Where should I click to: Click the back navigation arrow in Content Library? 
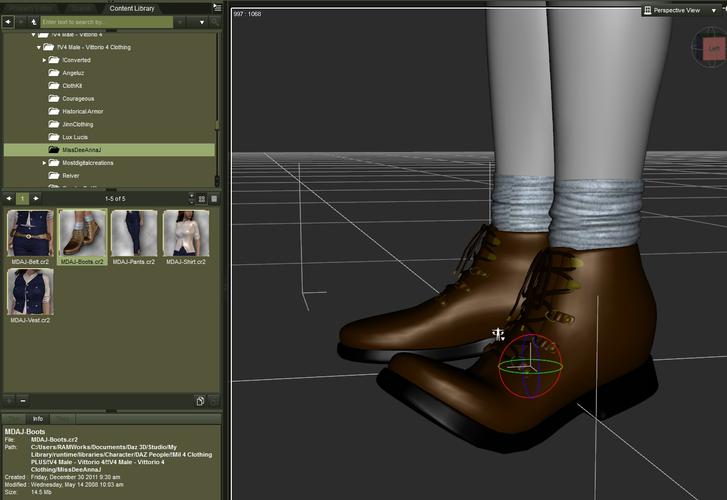coord(9,20)
